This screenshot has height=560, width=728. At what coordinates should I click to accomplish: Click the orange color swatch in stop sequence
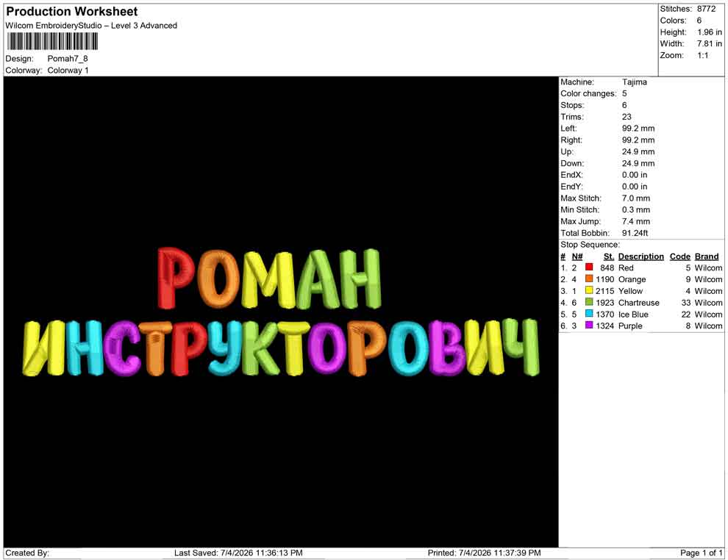[589, 279]
